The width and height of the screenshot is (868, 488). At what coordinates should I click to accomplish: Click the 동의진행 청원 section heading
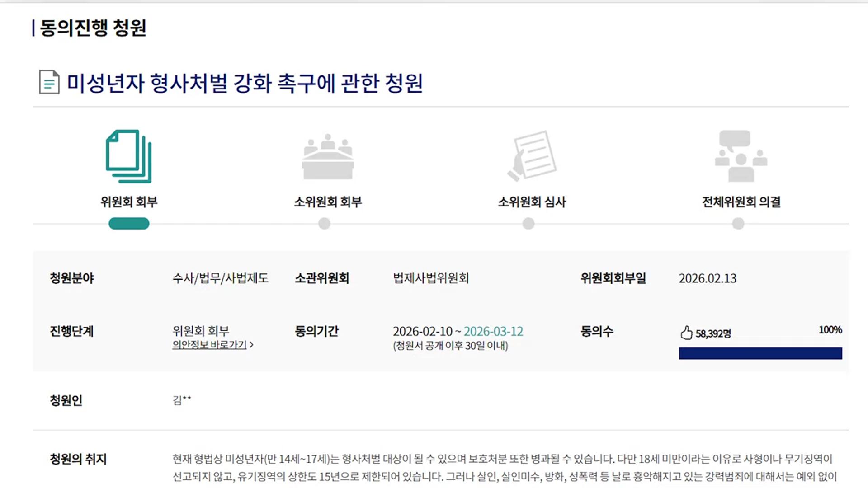[x=93, y=28]
